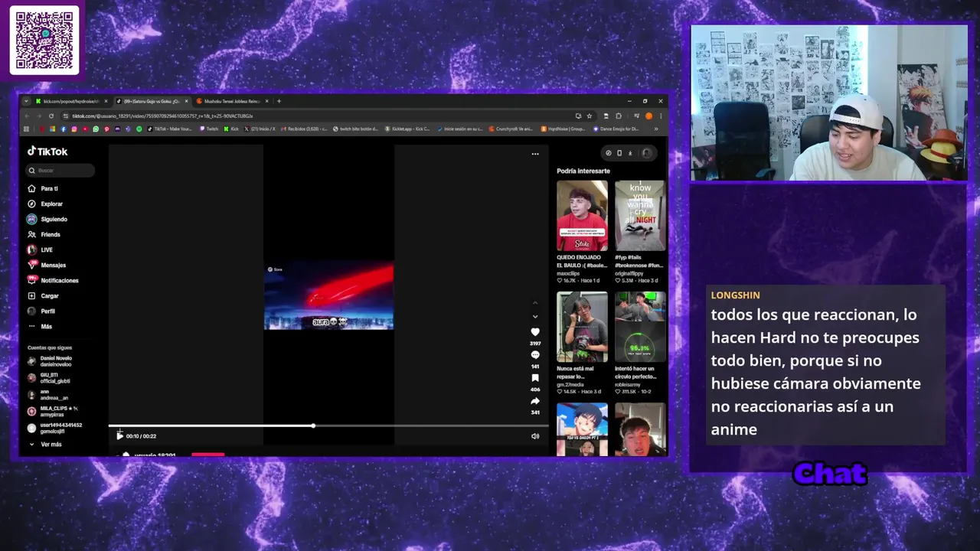Open QUEDO ENOJADO EL BAULO video thumbnail
The image size is (980, 551).
coord(582,216)
